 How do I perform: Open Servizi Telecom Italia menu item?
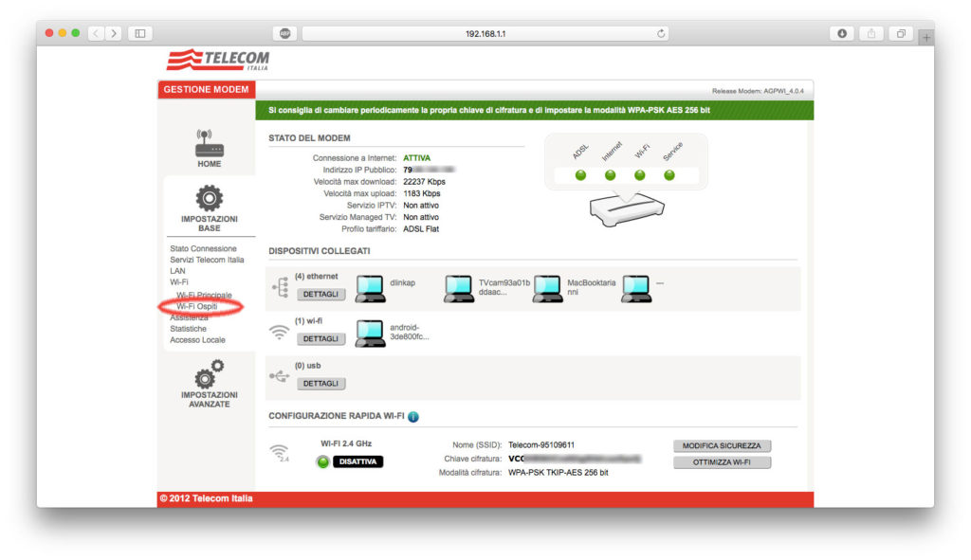click(x=207, y=260)
